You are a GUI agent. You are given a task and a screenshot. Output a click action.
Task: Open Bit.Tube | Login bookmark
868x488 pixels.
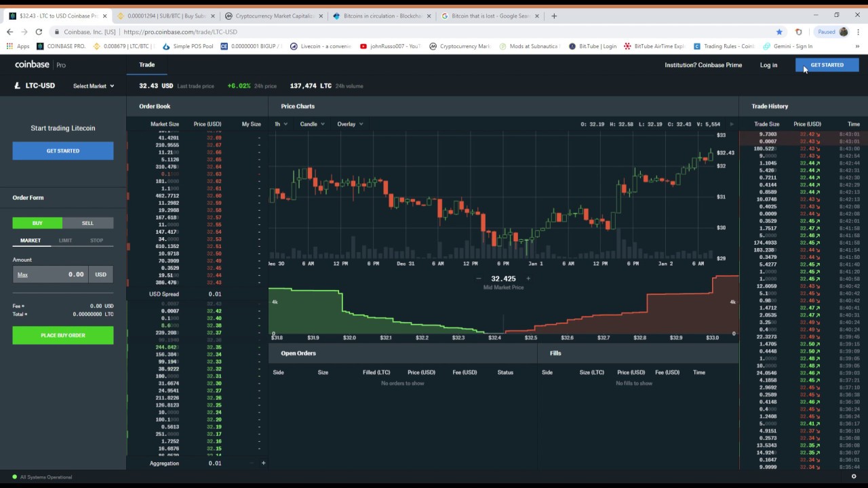(593, 46)
